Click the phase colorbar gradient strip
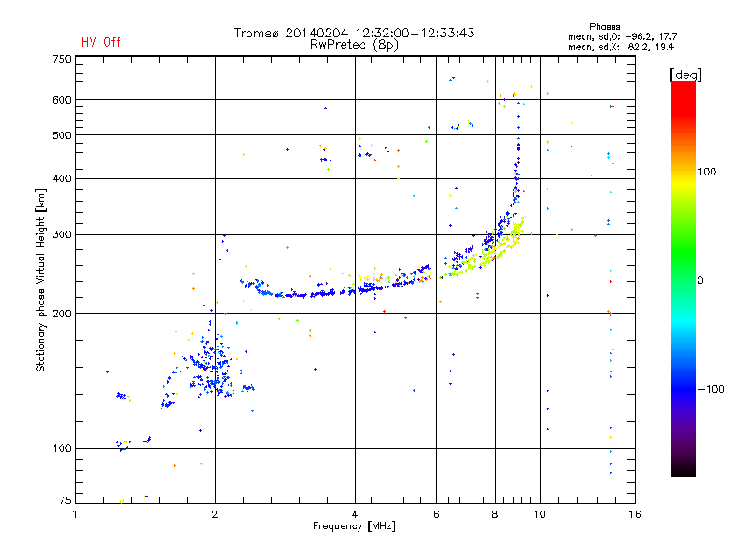The image size is (747, 560). click(684, 278)
